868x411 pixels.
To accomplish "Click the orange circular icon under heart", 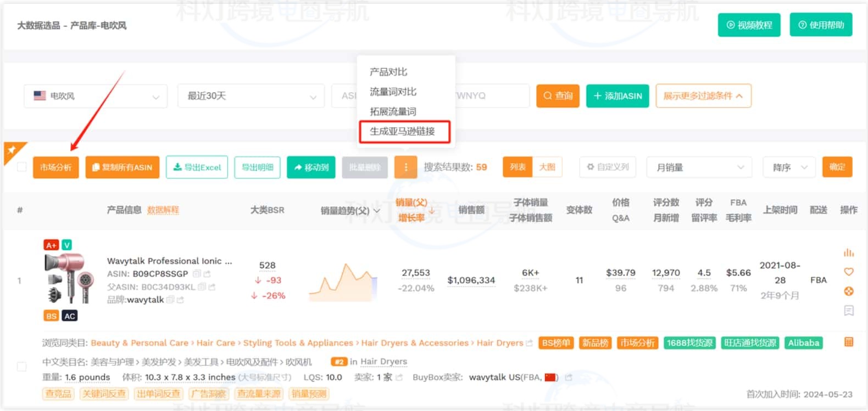I will (x=849, y=291).
